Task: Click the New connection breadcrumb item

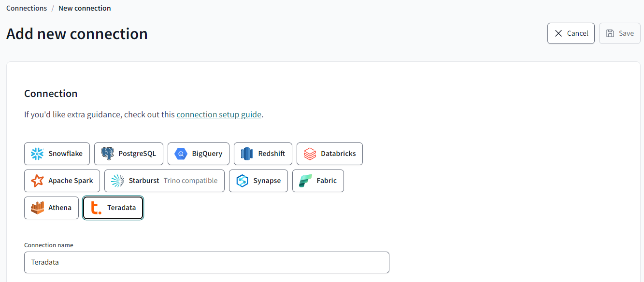Action: [x=85, y=8]
